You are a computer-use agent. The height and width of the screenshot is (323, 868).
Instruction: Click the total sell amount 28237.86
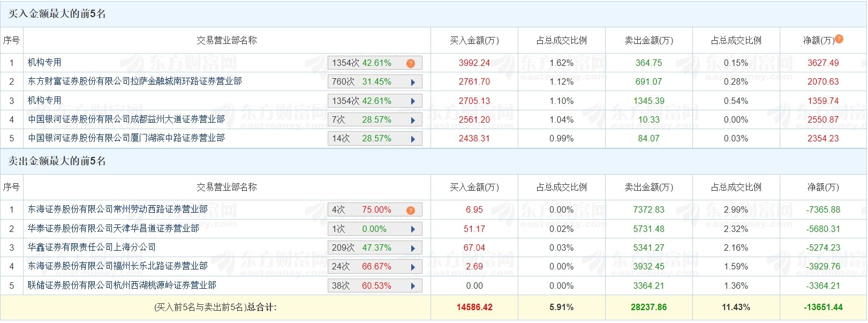649,307
